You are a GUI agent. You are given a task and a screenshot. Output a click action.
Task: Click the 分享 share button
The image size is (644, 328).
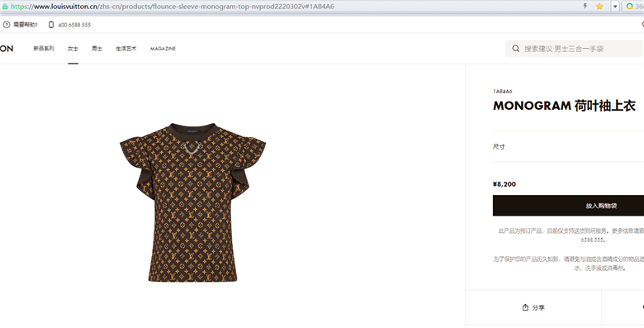click(533, 307)
